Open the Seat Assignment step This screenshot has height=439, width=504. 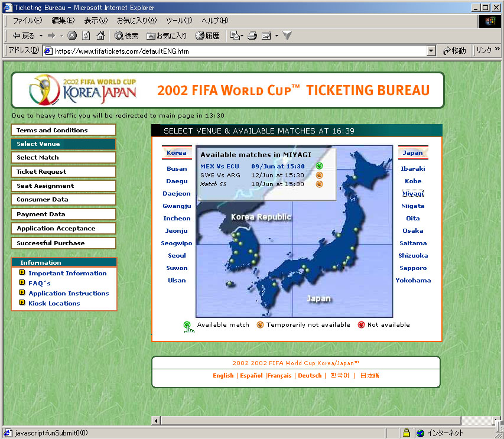(x=63, y=186)
